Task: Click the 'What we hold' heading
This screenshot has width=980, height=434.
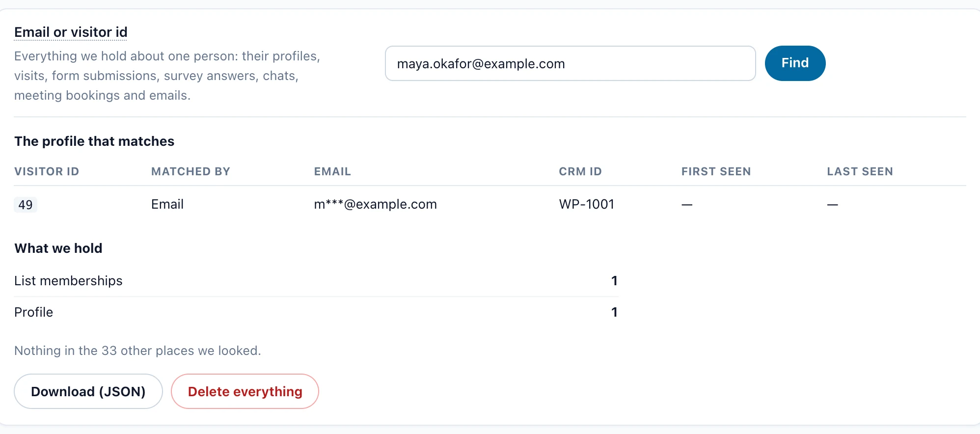Action: click(x=58, y=248)
